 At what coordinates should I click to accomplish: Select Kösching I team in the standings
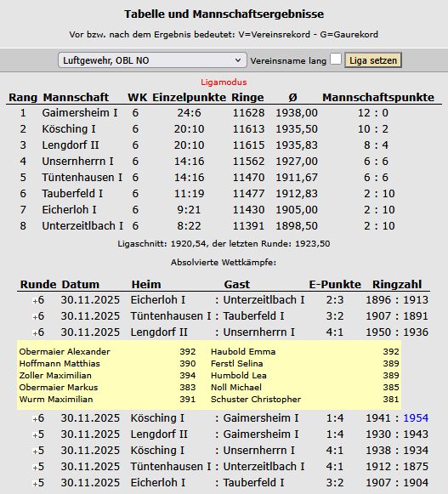point(69,129)
